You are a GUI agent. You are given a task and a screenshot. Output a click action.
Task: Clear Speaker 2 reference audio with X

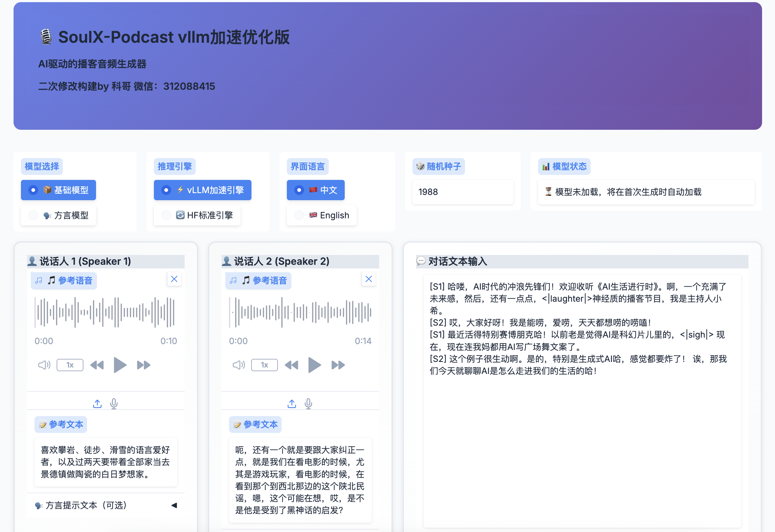point(368,279)
